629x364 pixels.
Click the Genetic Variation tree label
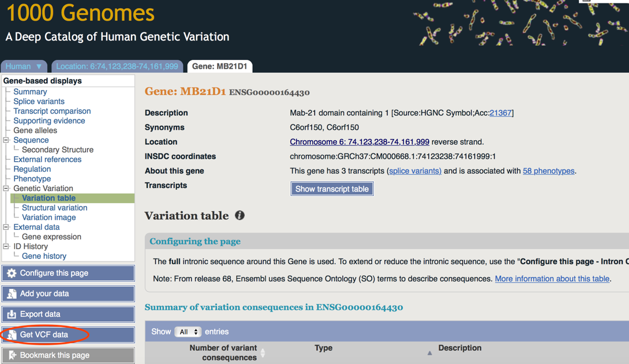point(43,189)
